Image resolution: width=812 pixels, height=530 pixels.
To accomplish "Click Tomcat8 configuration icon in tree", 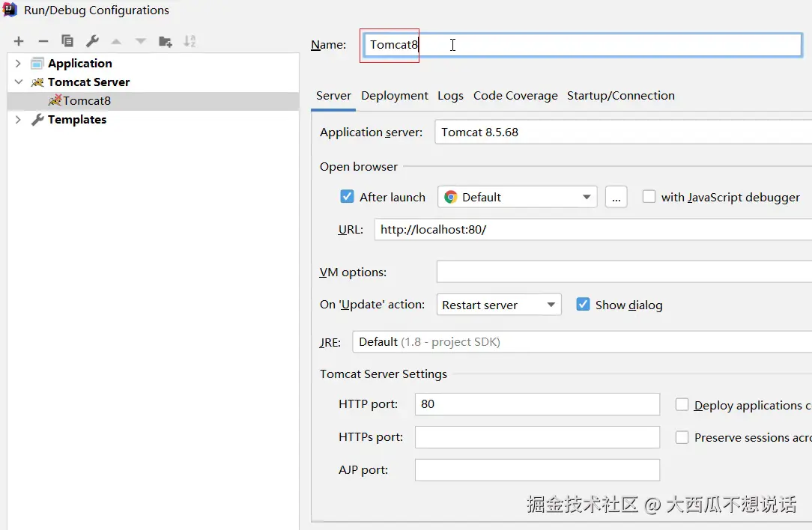I will coord(55,100).
